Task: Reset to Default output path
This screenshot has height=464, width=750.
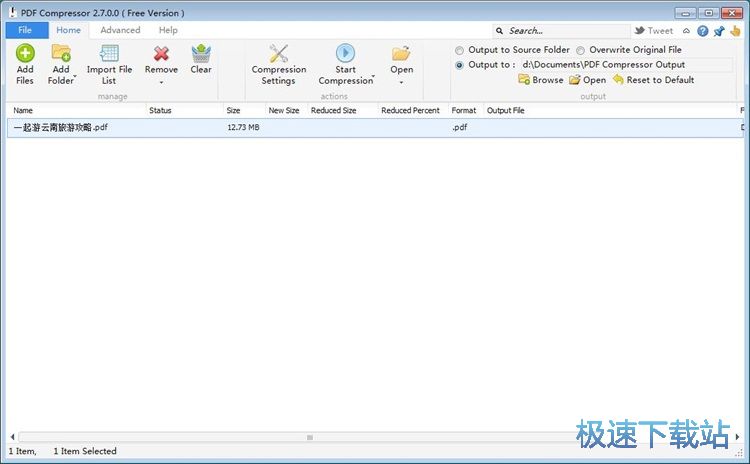Action: [653, 80]
